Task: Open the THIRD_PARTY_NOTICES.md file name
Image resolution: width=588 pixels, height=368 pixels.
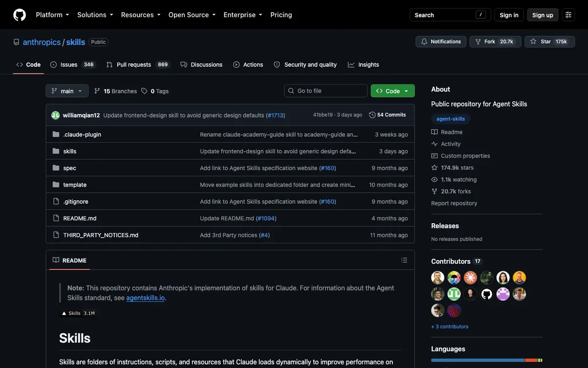Action: (101, 235)
